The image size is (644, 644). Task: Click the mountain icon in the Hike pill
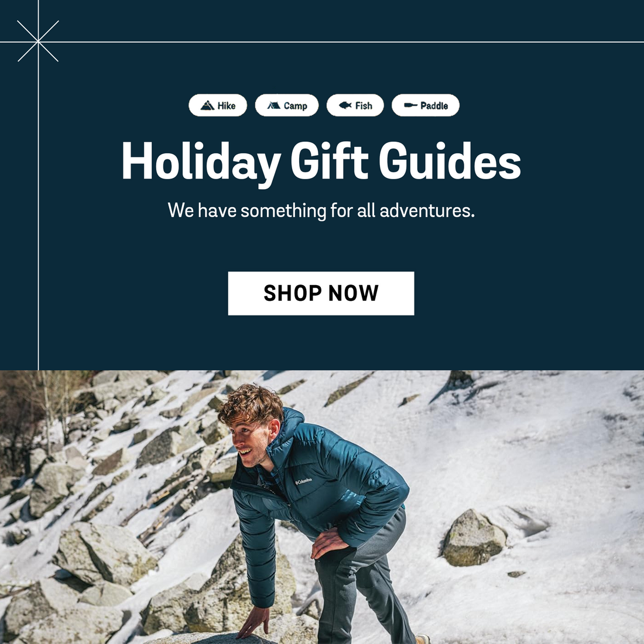click(x=207, y=105)
